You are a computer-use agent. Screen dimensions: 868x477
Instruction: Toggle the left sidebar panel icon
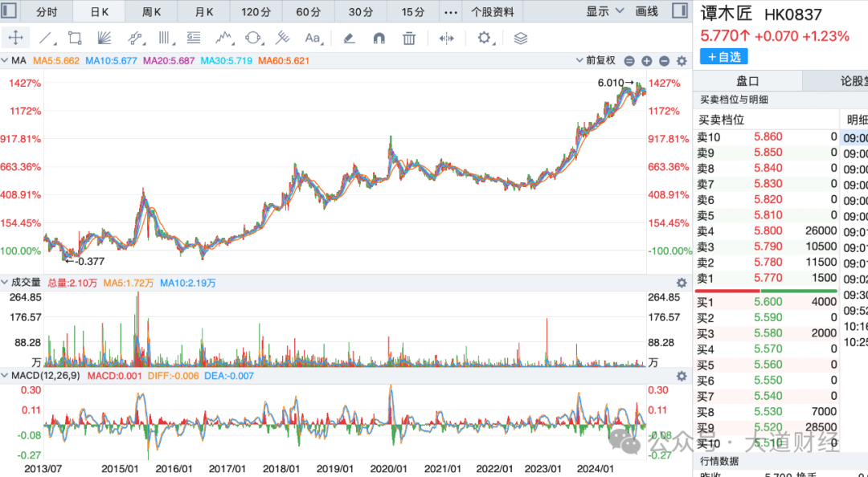(10, 10)
